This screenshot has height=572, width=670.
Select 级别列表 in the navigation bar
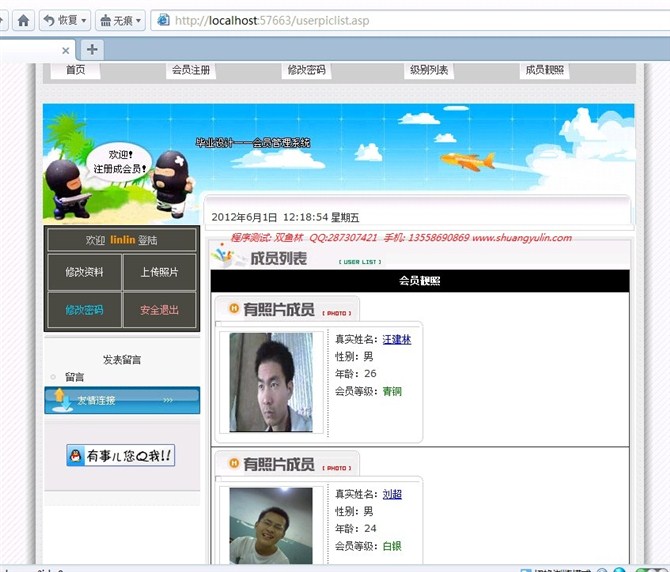[429, 70]
